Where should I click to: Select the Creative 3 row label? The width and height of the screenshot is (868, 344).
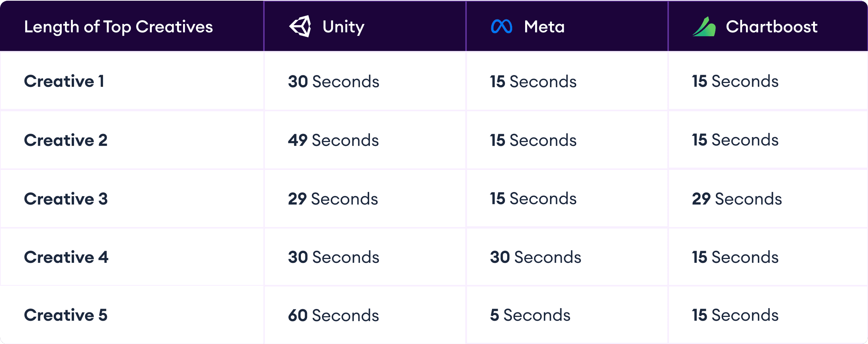pyautogui.click(x=66, y=199)
